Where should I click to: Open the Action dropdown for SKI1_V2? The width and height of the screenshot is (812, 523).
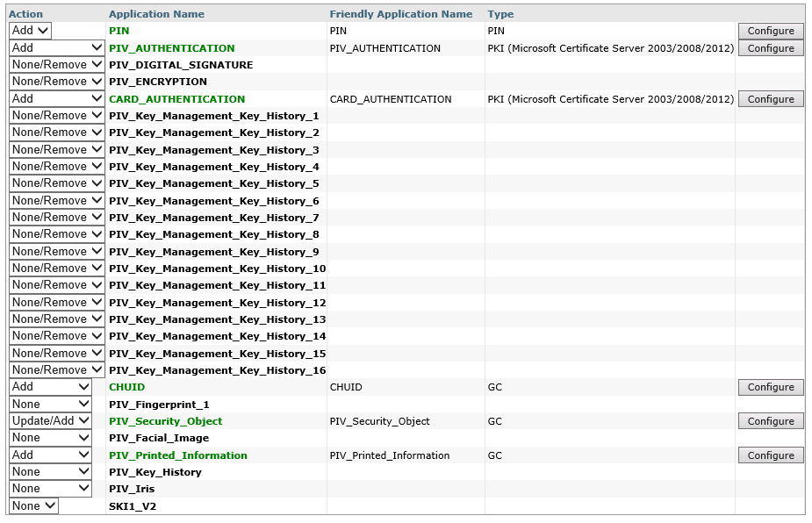[33, 505]
